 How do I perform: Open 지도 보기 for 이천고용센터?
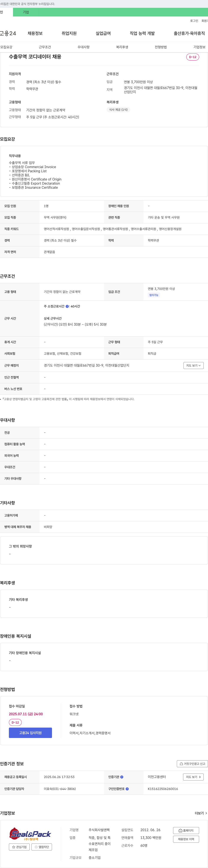pyautogui.click(x=193, y=777)
